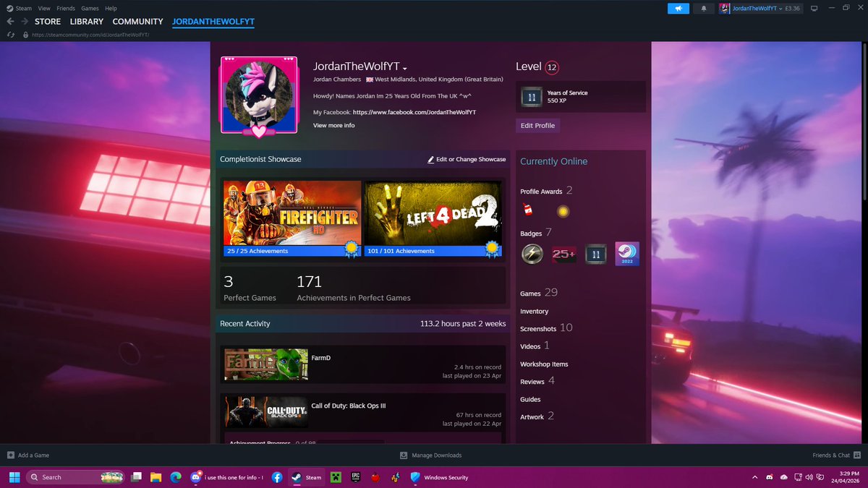Image resolution: width=868 pixels, height=488 pixels.
Task: Click the plus icon beside Add a Game
Action: (10, 455)
